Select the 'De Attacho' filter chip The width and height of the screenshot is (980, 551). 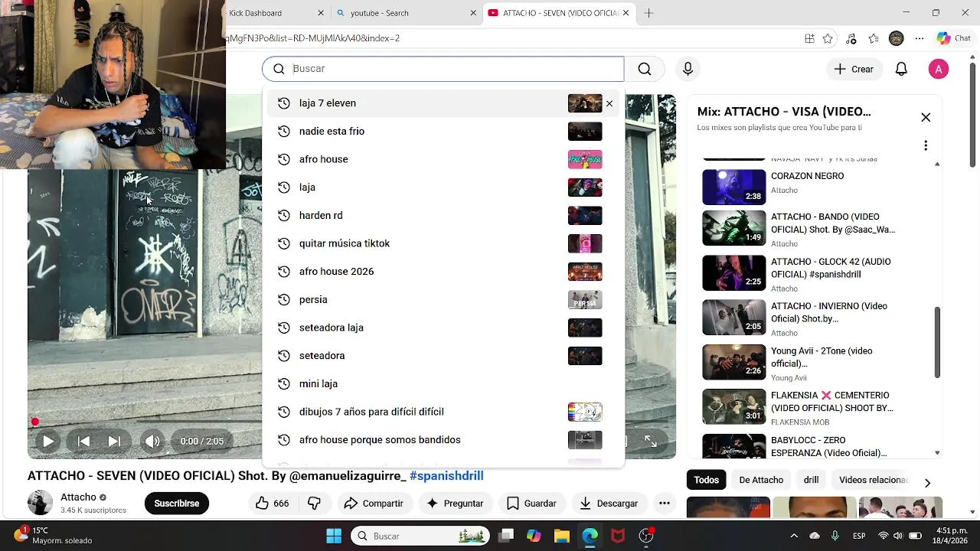coord(761,480)
